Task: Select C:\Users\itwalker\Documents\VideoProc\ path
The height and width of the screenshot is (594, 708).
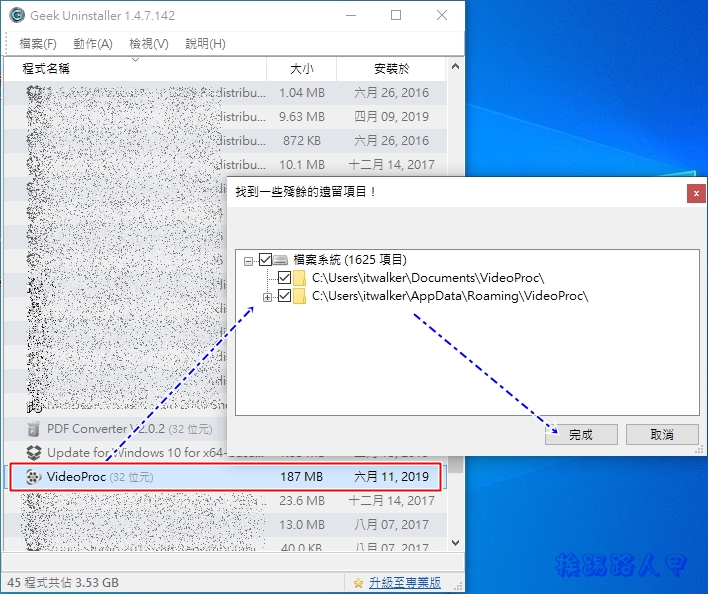Action: coord(428,278)
